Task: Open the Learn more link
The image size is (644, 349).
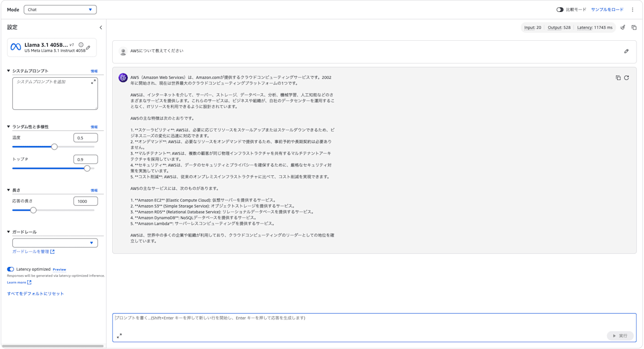Action: tap(17, 283)
